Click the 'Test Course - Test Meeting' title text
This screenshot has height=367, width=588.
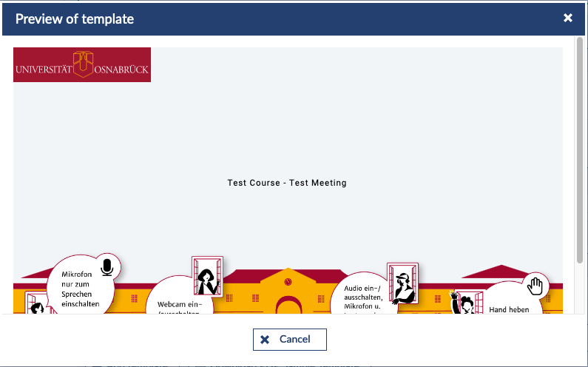[x=287, y=183]
